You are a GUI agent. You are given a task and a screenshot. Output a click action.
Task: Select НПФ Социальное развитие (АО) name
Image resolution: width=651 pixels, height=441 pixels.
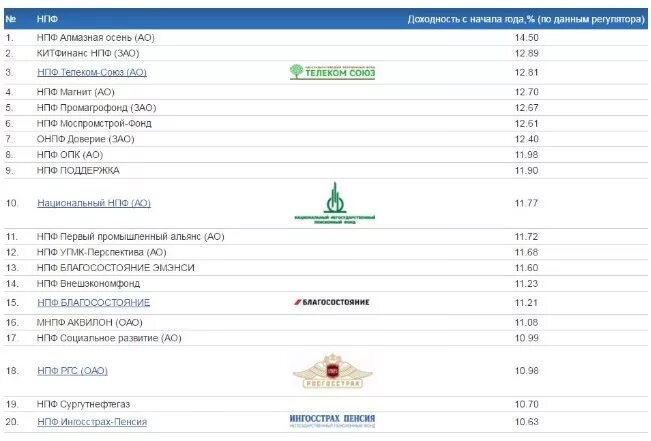pos(109,338)
